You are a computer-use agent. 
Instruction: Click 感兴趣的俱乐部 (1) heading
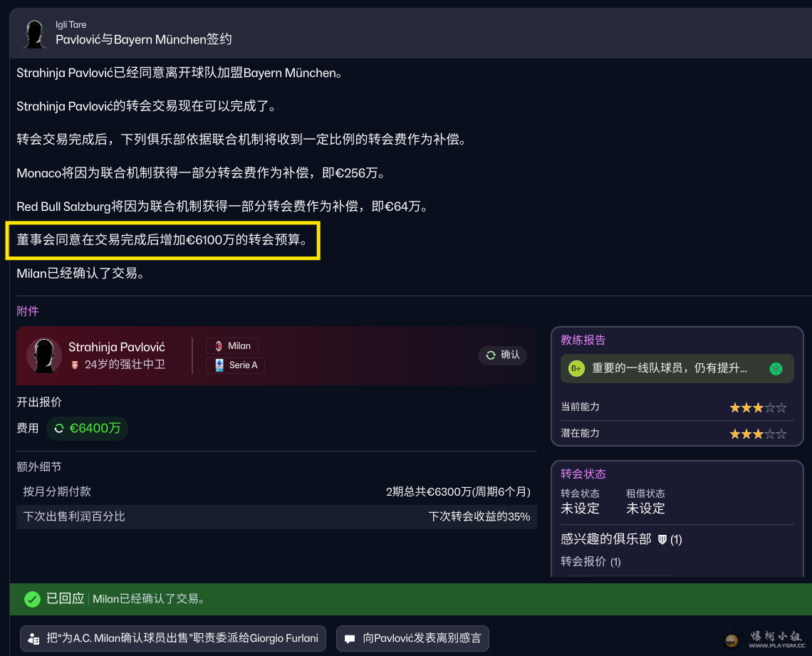621,539
